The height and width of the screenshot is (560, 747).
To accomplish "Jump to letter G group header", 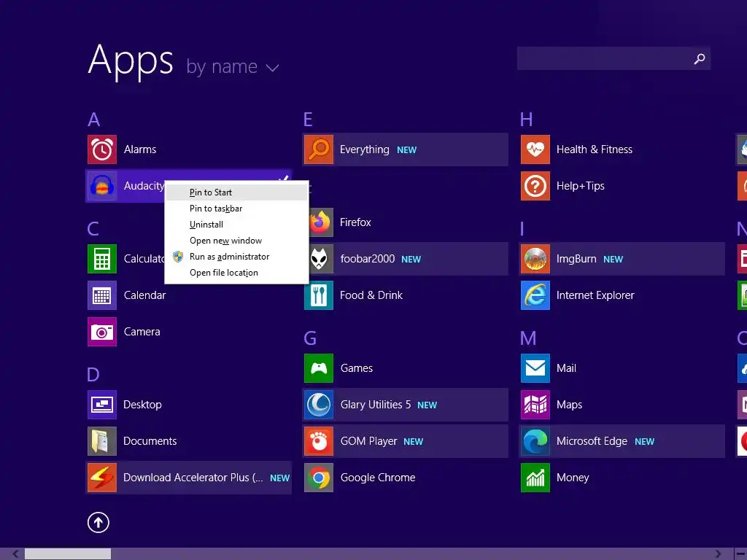I will (310, 338).
